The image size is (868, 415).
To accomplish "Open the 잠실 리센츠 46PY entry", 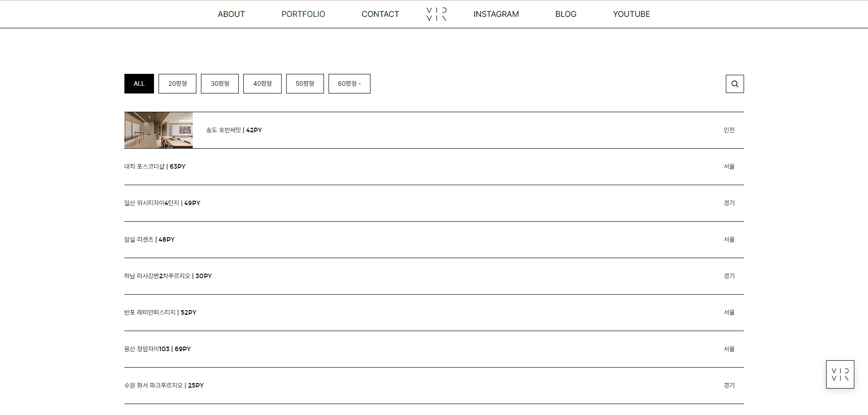I will 149,240.
